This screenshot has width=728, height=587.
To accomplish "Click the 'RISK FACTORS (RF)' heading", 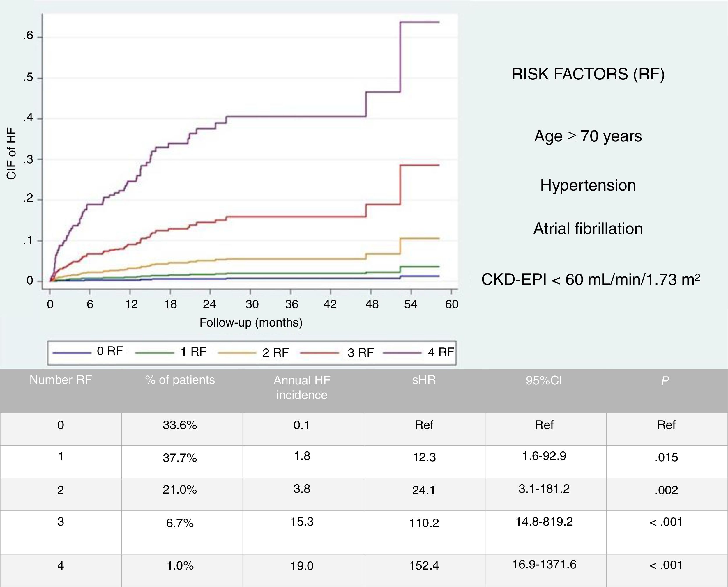I will point(588,74).
